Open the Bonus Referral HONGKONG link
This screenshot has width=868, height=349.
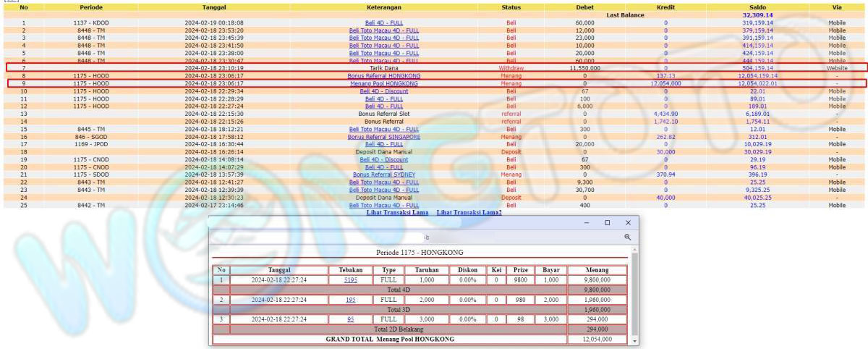click(383, 75)
